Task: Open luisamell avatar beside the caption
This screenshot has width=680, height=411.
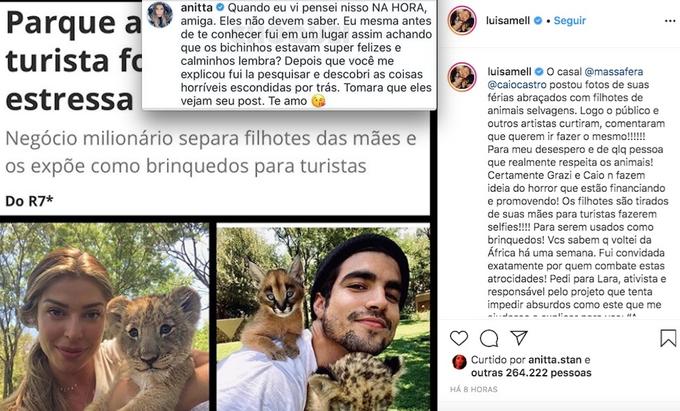Action: point(462,77)
